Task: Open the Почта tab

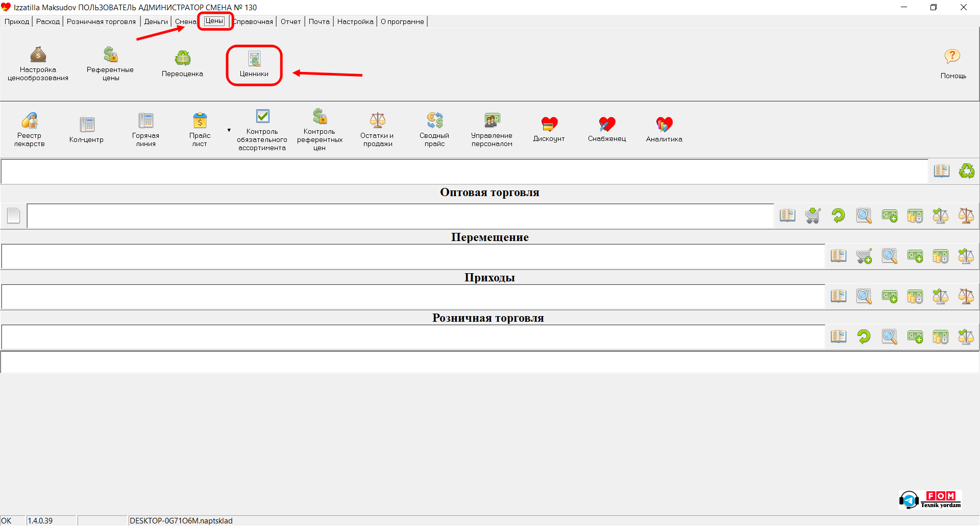Action: (319, 21)
